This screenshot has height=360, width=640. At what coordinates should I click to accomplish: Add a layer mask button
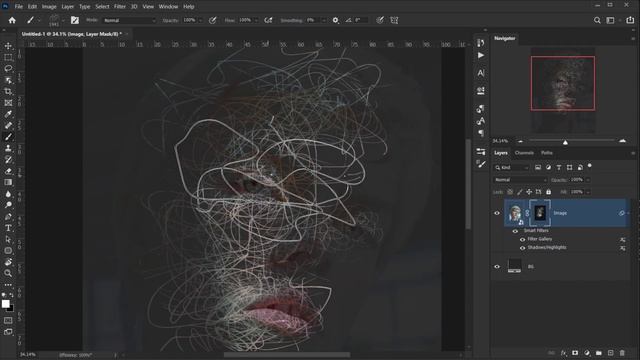pyautogui.click(x=575, y=353)
